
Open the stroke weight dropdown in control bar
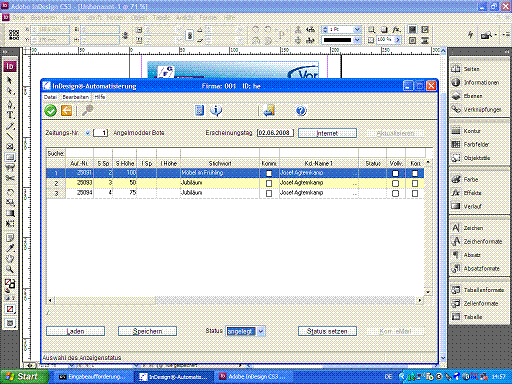(x=357, y=29)
